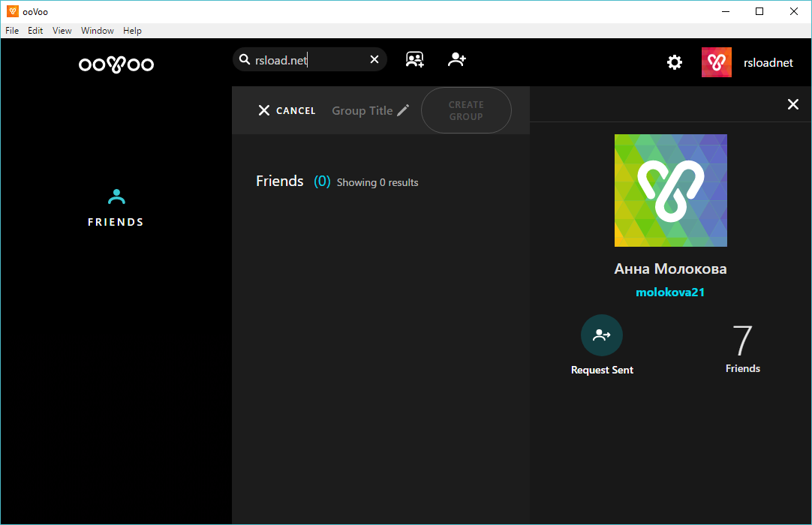812x525 pixels.
Task: Open the File menu
Action: [12, 31]
